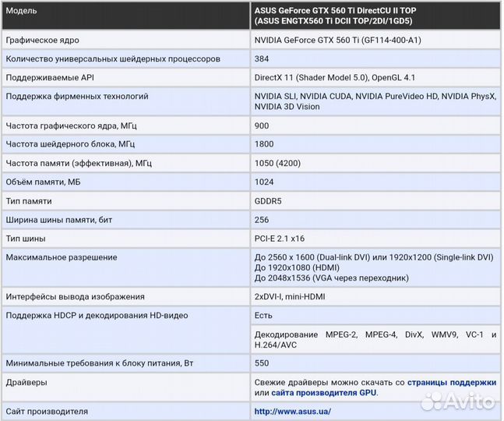Open the http://www.asus.ua/ link

292,412
